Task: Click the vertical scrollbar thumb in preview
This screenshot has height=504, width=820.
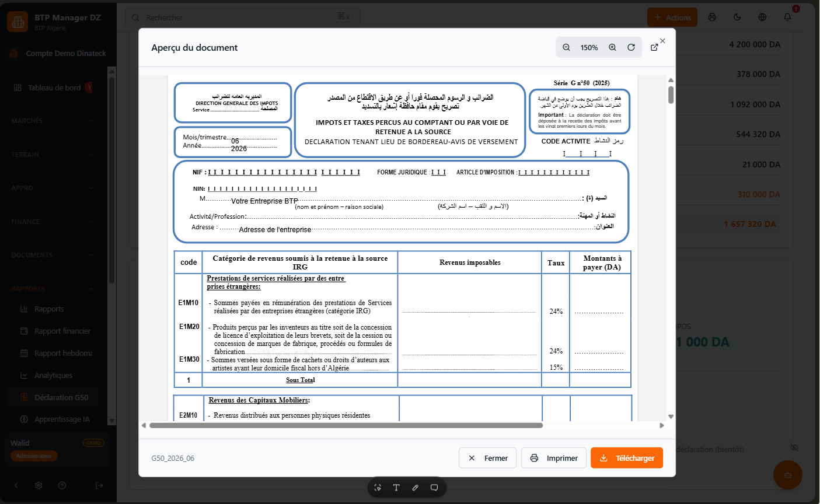Action: (671, 94)
